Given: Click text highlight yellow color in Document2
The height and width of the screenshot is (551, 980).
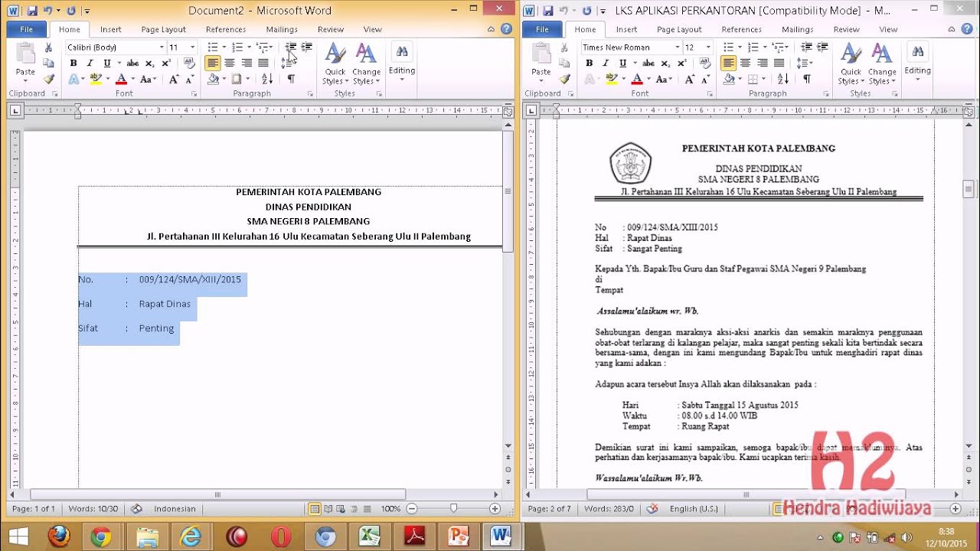Looking at the screenshot, I should [x=96, y=79].
